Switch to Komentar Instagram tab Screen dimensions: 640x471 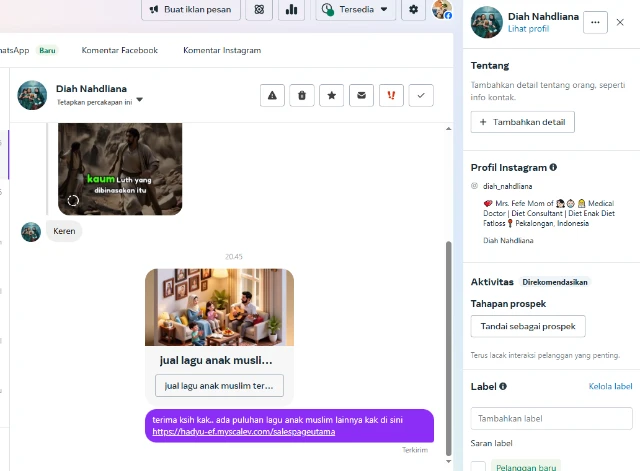(222, 50)
